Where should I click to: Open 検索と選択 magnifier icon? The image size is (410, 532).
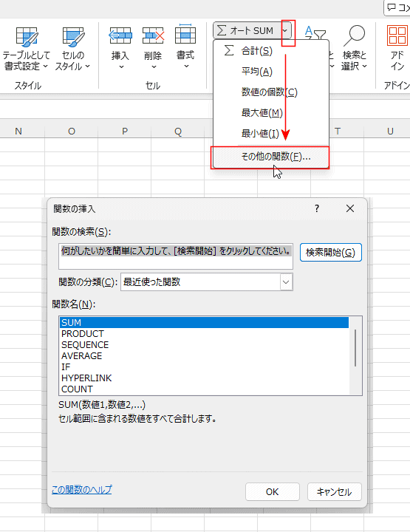click(354, 35)
